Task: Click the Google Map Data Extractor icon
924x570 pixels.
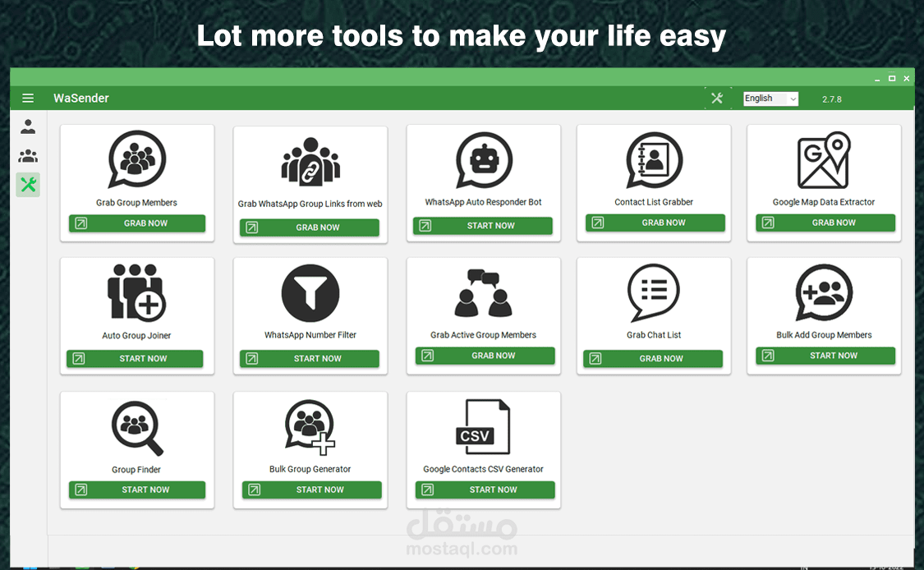Action: pos(824,159)
